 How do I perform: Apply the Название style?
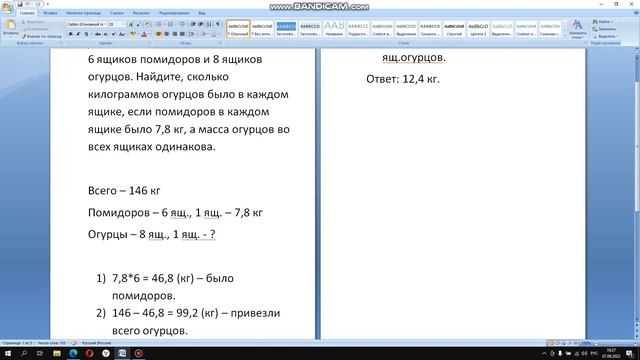pos(334,29)
